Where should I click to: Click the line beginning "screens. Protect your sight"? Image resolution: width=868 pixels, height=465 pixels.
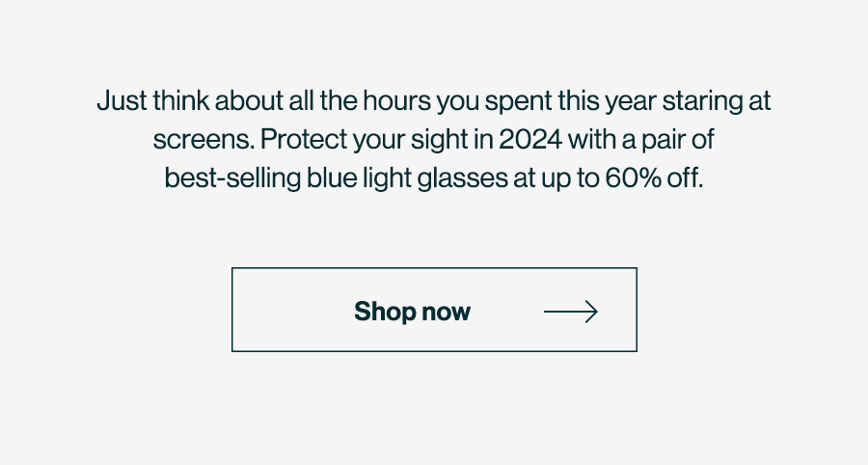(x=434, y=140)
